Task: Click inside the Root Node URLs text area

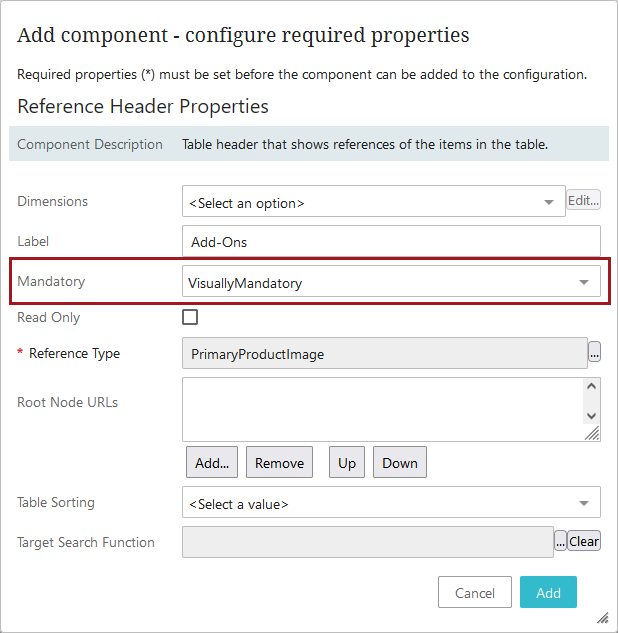Action: pyautogui.click(x=380, y=408)
